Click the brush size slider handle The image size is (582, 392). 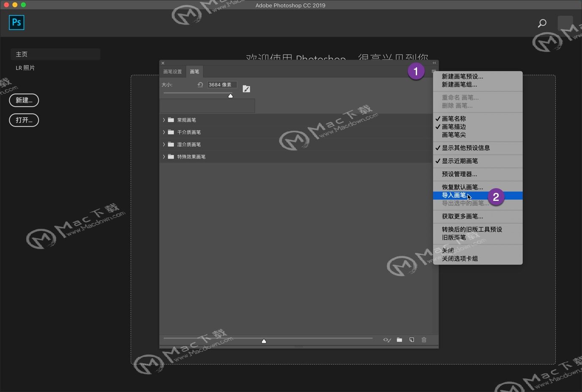[x=231, y=96]
